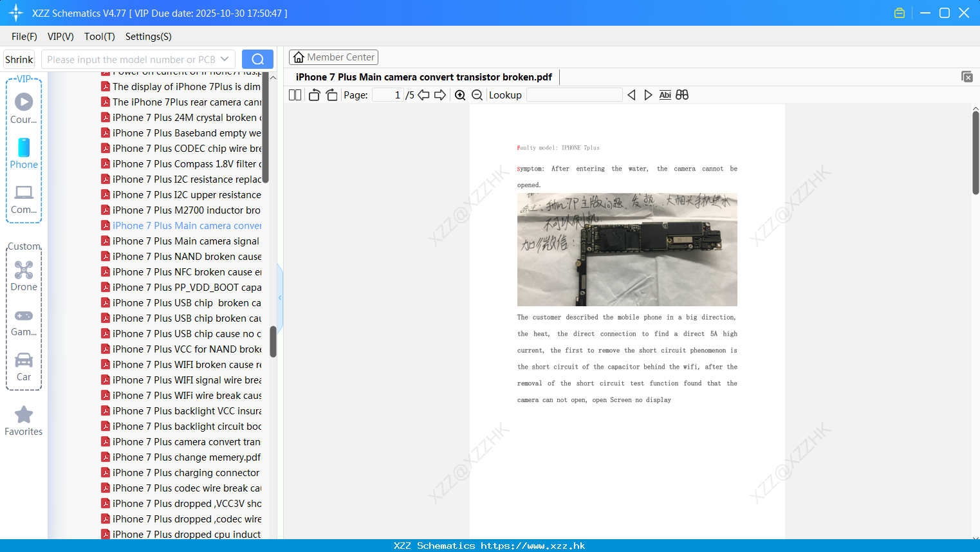Screen dimensions: 980x552
Task: Zoom in on the PDF
Action: click(x=460, y=95)
